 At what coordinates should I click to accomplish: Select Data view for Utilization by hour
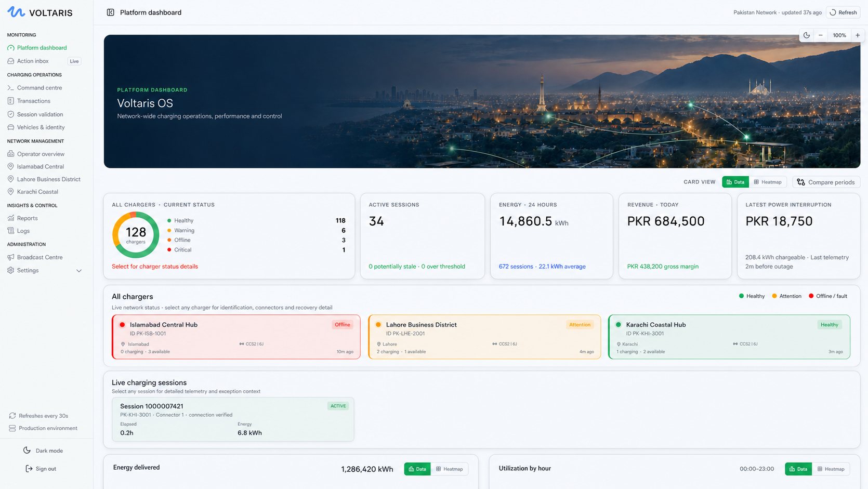(x=798, y=469)
